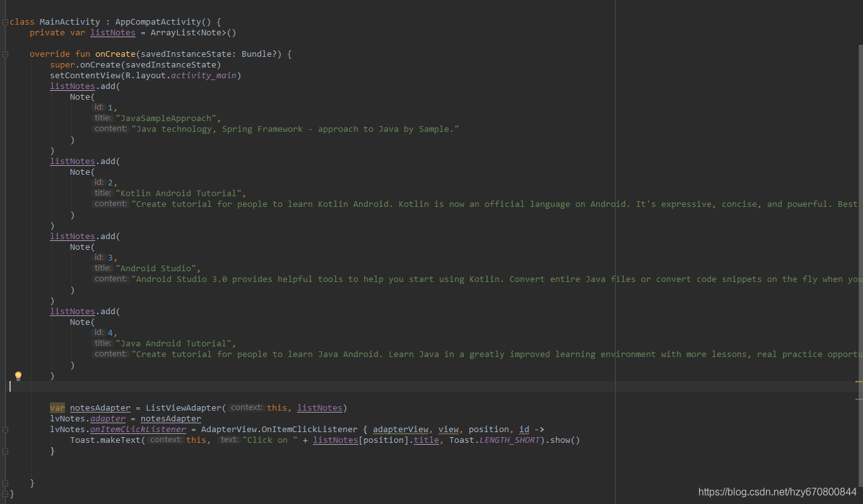Click listNotes.add( above Note with id 4
The width and height of the screenshot is (863, 504).
[85, 312]
